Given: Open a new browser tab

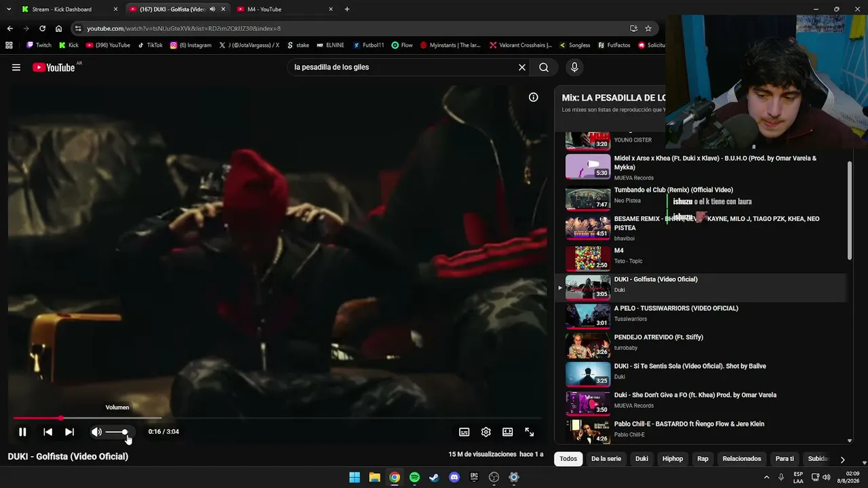Looking at the screenshot, I should pos(347,9).
